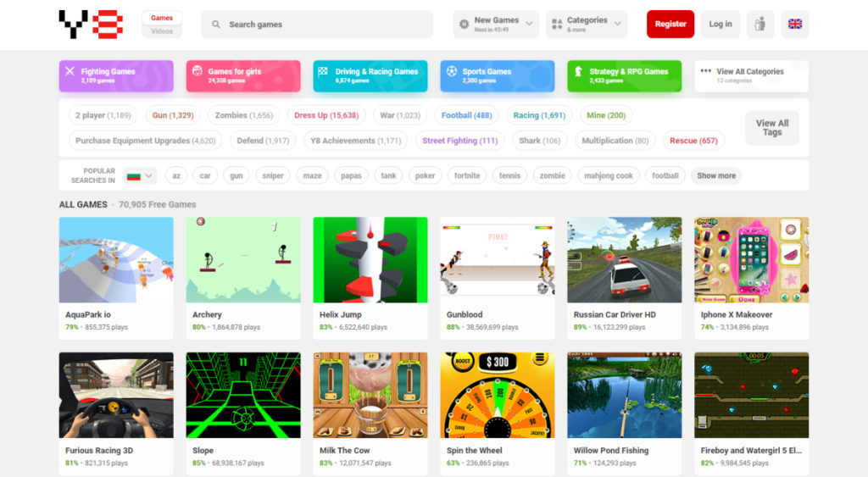This screenshot has height=477, width=868.
Task: Click the Search games input field
Action: (326, 25)
